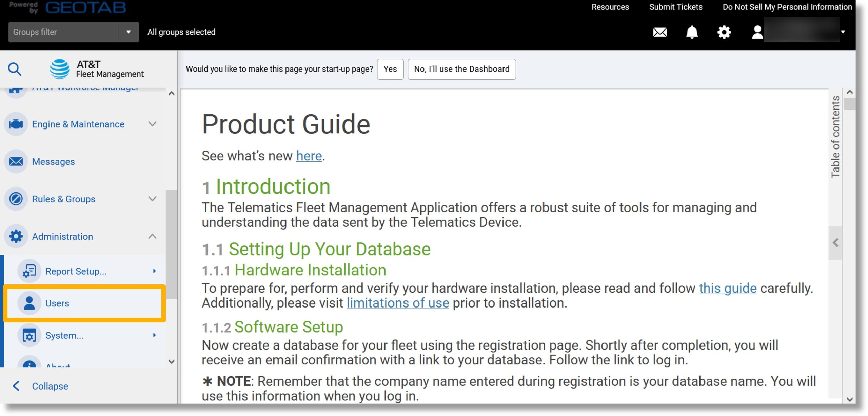
Task: Collapse the Administration section chevron
Action: coord(153,236)
